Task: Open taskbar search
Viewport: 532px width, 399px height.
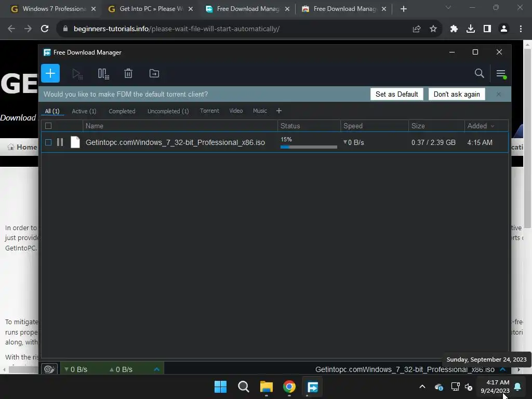Action: coord(244,387)
